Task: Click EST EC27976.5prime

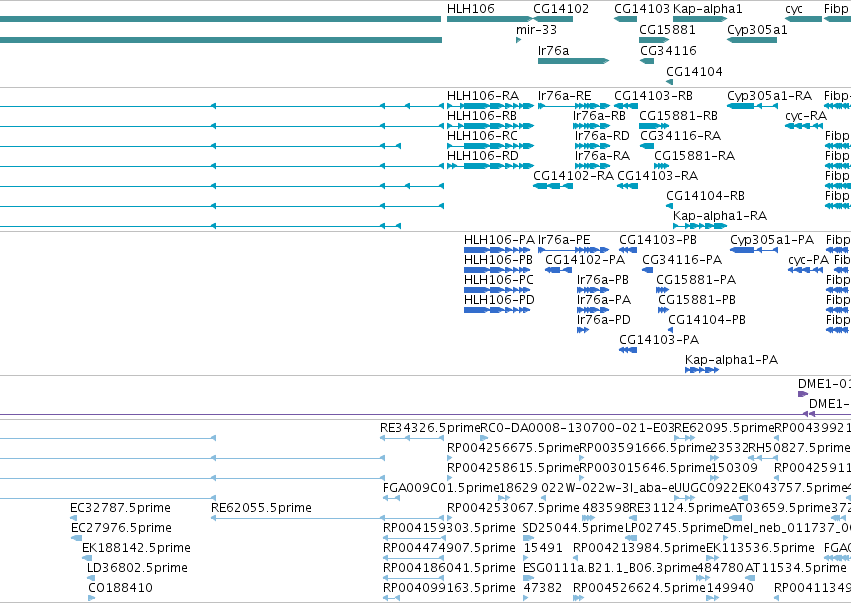Action: click(x=121, y=528)
